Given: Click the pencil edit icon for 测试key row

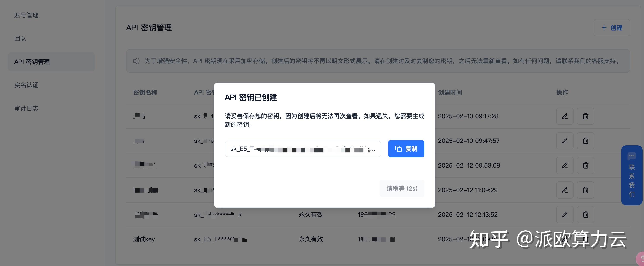Looking at the screenshot, I should [x=565, y=239].
